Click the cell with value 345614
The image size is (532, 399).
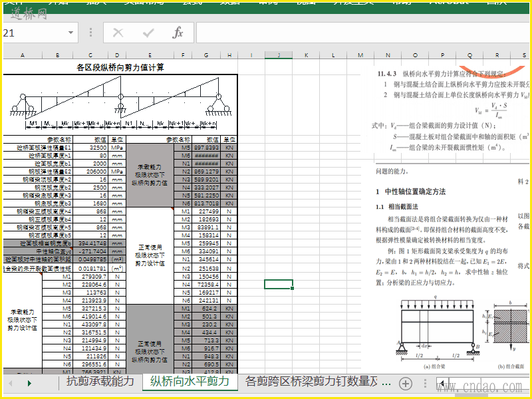point(206,259)
